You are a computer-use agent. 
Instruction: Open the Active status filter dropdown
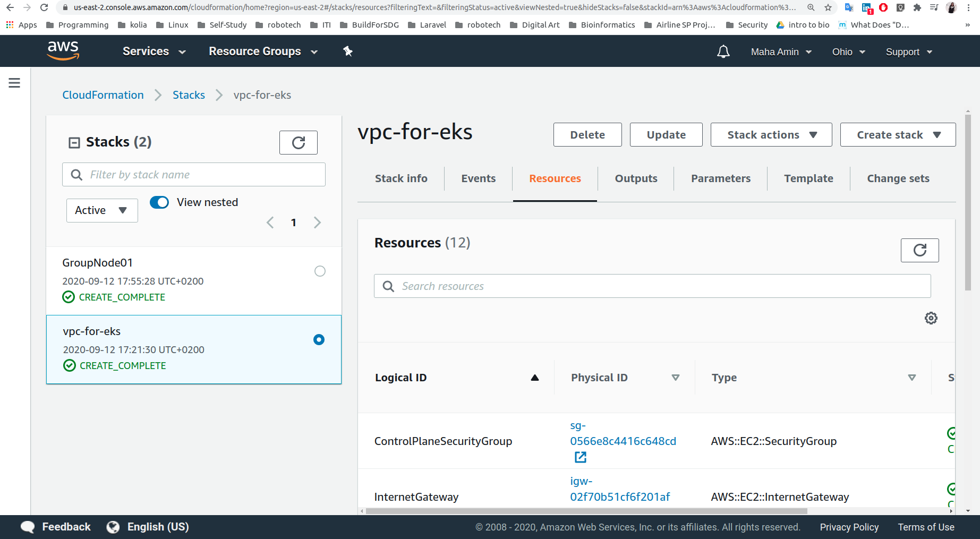tap(102, 210)
